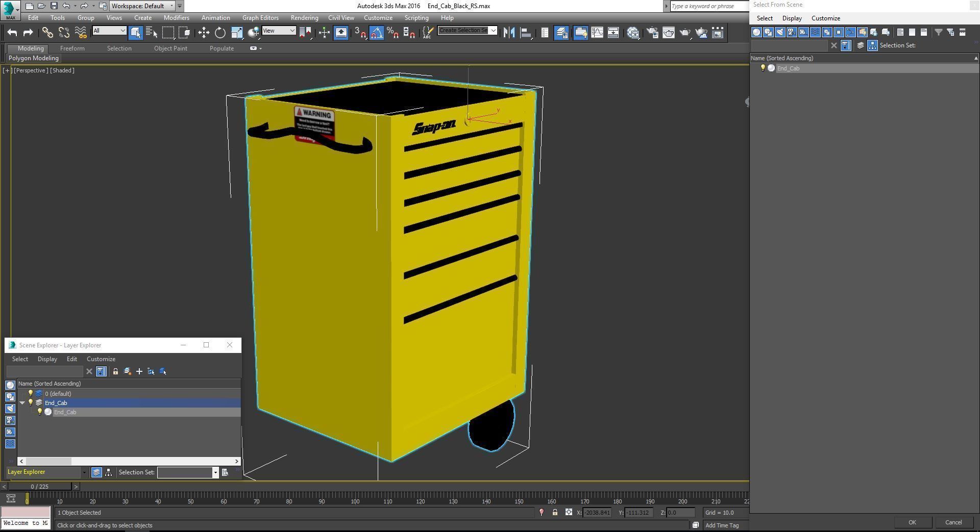
Task: Toggle visibility bulb of End_Cab layer
Action: (31, 403)
